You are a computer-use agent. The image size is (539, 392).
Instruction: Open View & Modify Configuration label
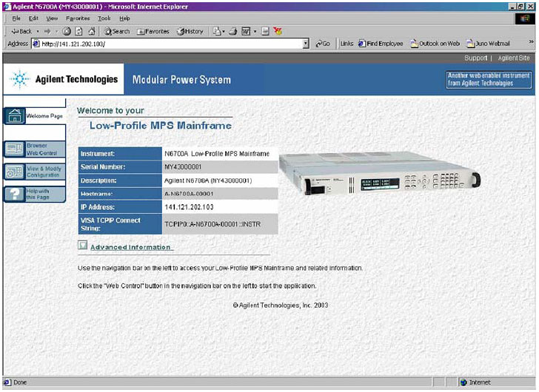[x=44, y=172]
